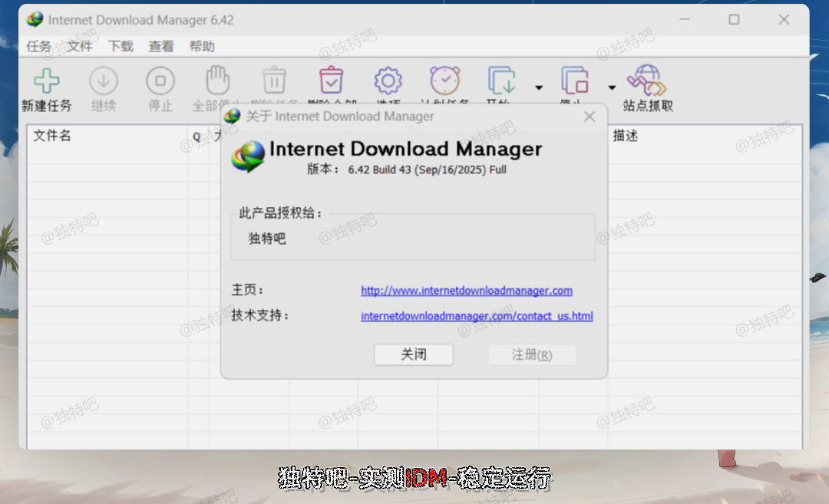829x504 pixels.
Task: Click the 新建任务 add URL icon
Action: (46, 81)
